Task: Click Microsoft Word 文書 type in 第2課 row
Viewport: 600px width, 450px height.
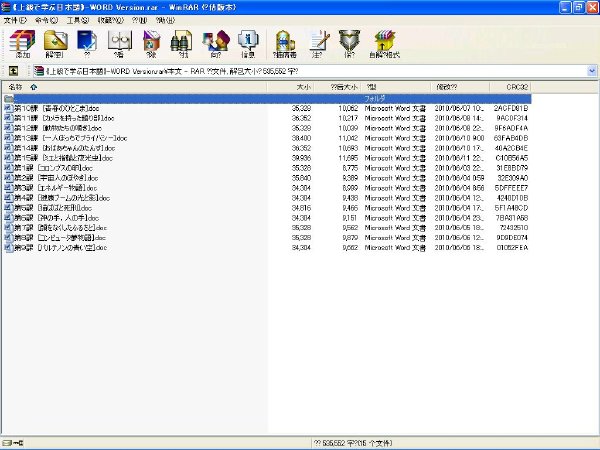Action: point(395,178)
